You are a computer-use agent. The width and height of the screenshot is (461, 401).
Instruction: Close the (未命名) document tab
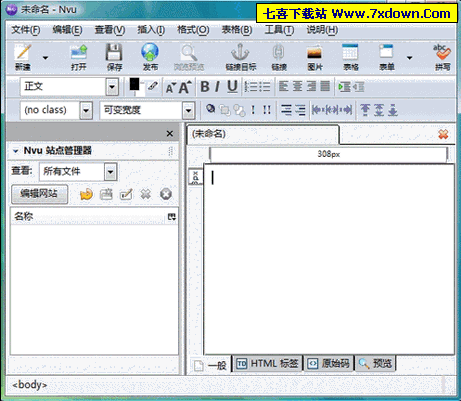[443, 134]
